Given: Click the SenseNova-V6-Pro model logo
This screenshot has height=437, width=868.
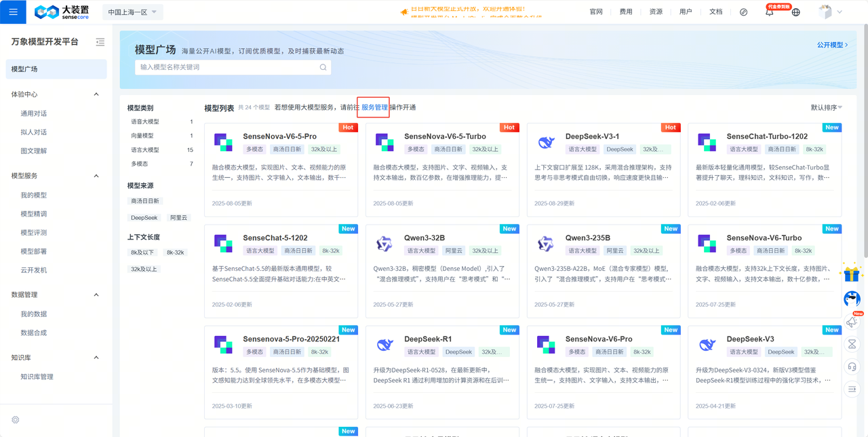Looking at the screenshot, I should [546, 345].
